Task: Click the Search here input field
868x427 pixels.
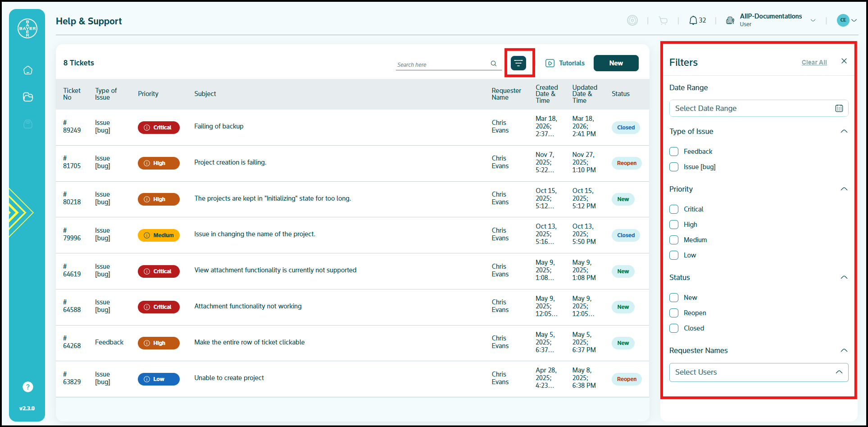Action: click(442, 64)
